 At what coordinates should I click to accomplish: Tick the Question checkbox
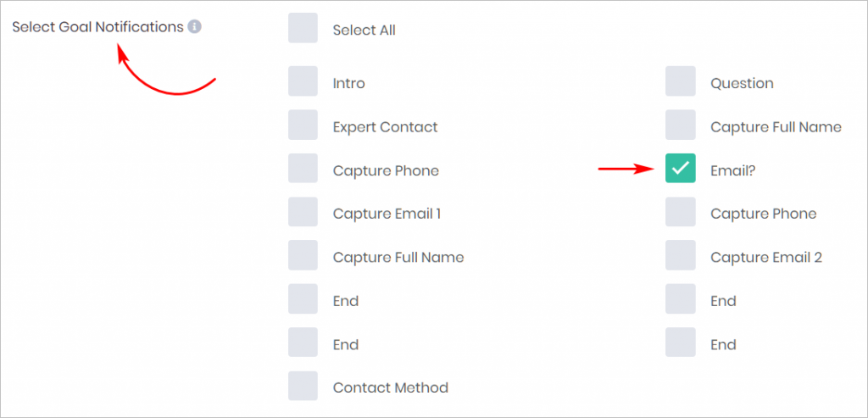pos(681,81)
